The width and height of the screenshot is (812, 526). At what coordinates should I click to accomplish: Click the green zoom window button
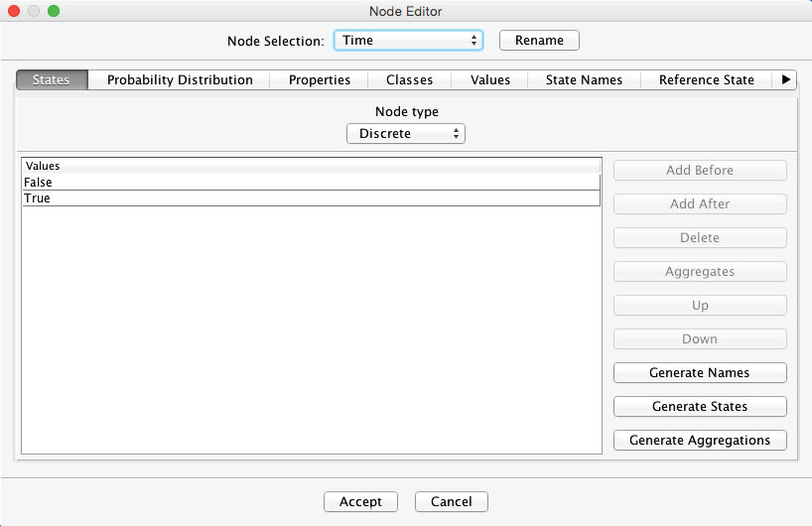[x=54, y=11]
